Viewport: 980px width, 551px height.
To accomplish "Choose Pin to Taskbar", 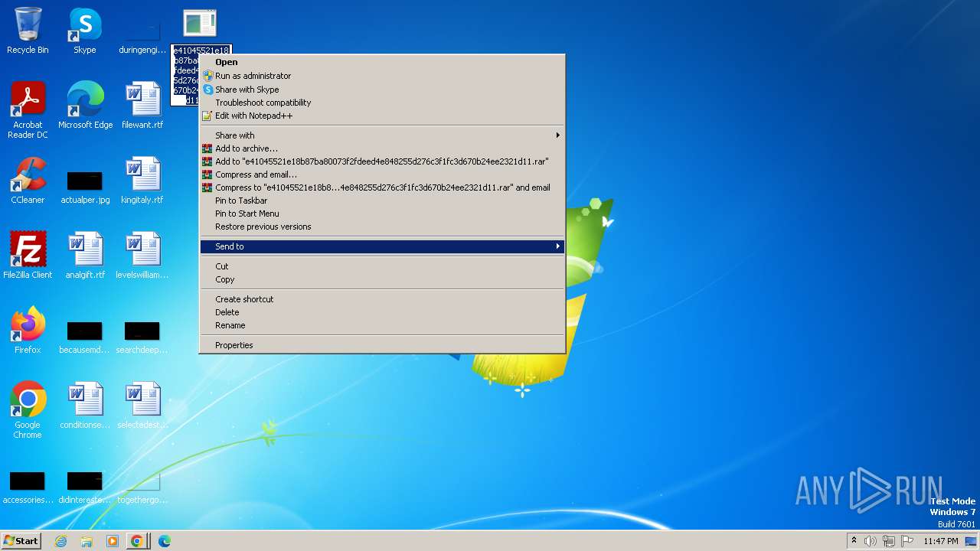I will [x=382, y=201].
